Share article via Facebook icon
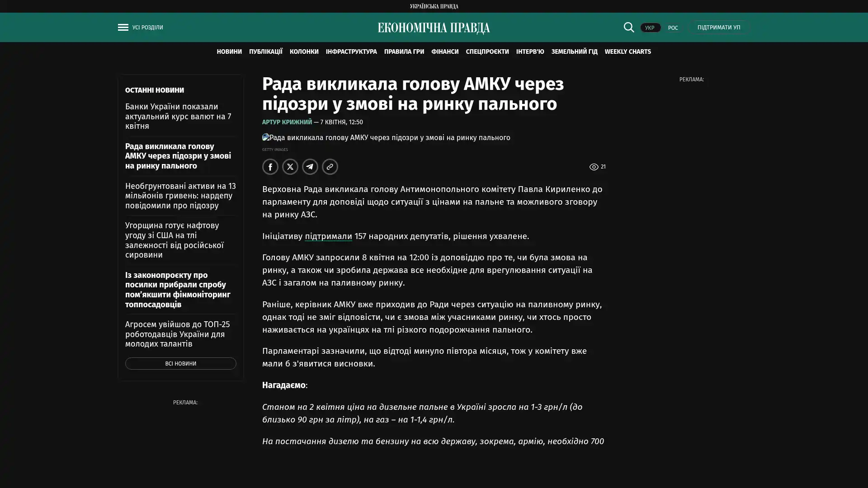Screen dimensions: 868x488 tap(270, 167)
